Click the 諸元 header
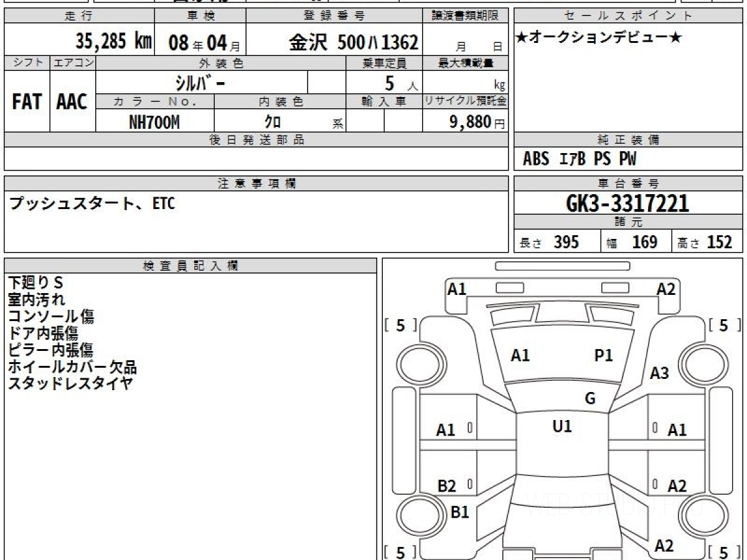 [629, 222]
